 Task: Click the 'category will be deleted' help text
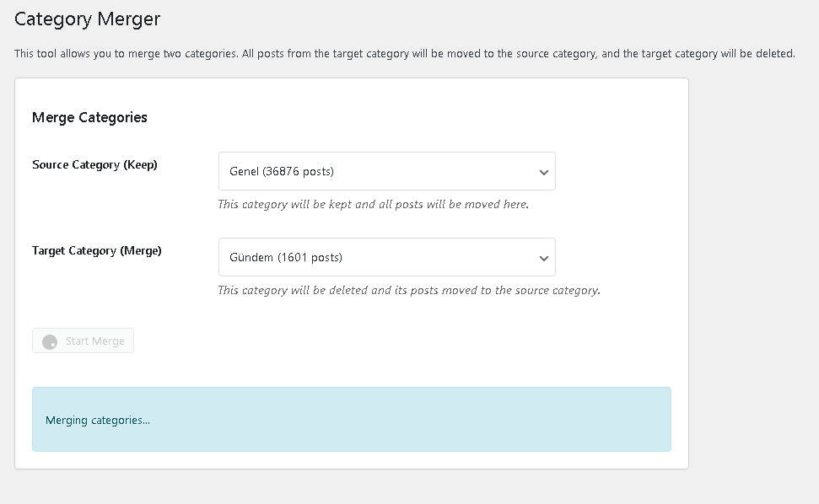(408, 290)
